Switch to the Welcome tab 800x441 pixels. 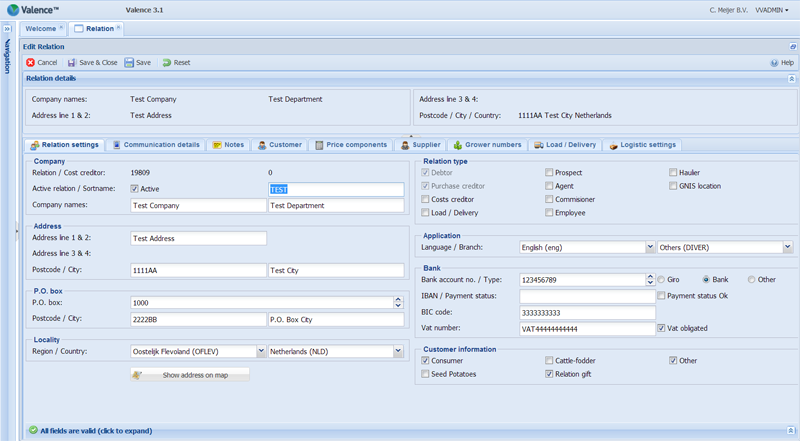coord(44,29)
